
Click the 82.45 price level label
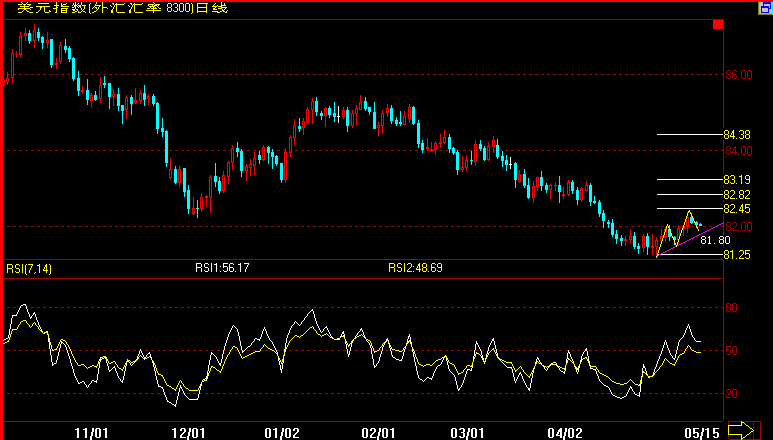pyautogui.click(x=737, y=209)
